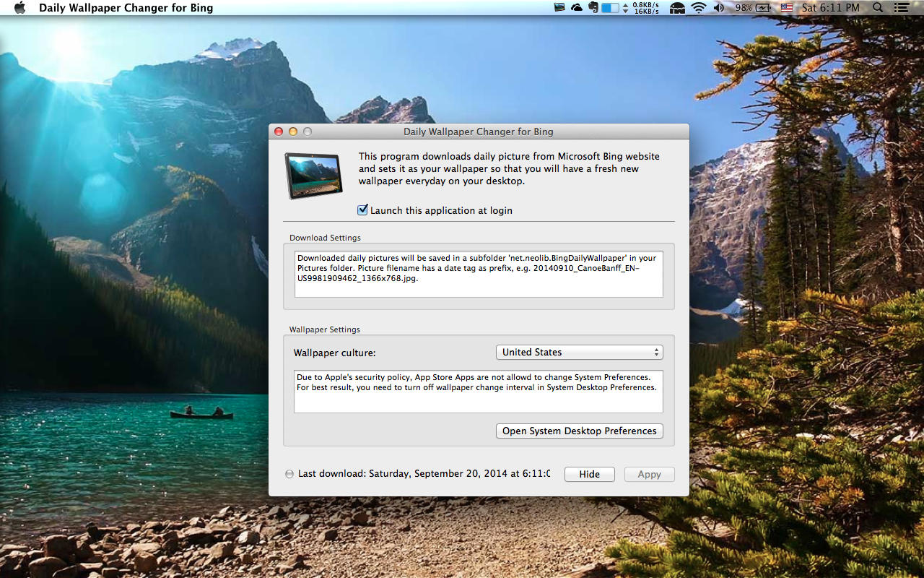Image resolution: width=924 pixels, height=578 pixels.
Task: Click the Apply button
Action: (x=649, y=474)
